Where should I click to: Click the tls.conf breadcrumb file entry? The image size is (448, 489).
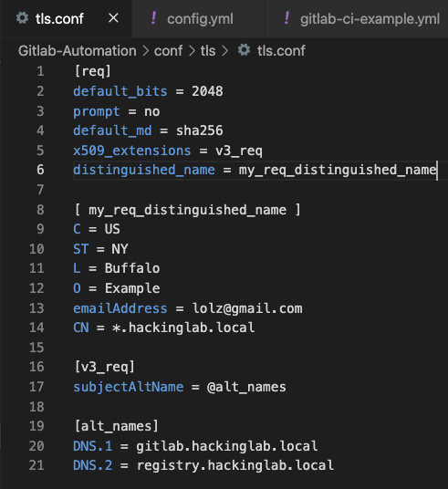(281, 51)
